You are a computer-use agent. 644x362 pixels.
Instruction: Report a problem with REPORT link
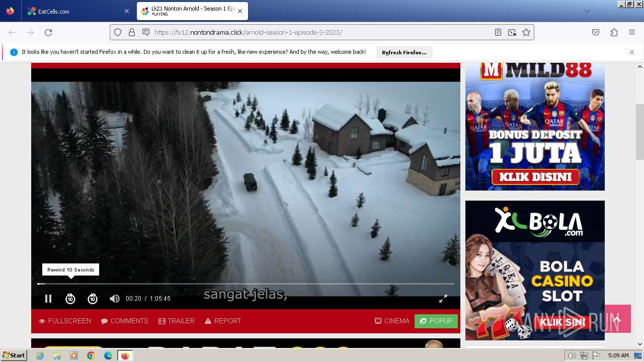click(223, 321)
